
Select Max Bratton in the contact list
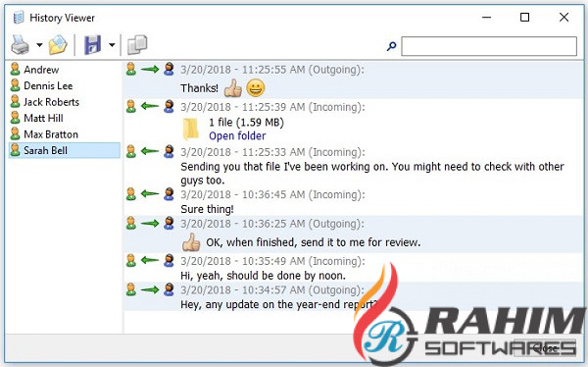[x=64, y=134]
